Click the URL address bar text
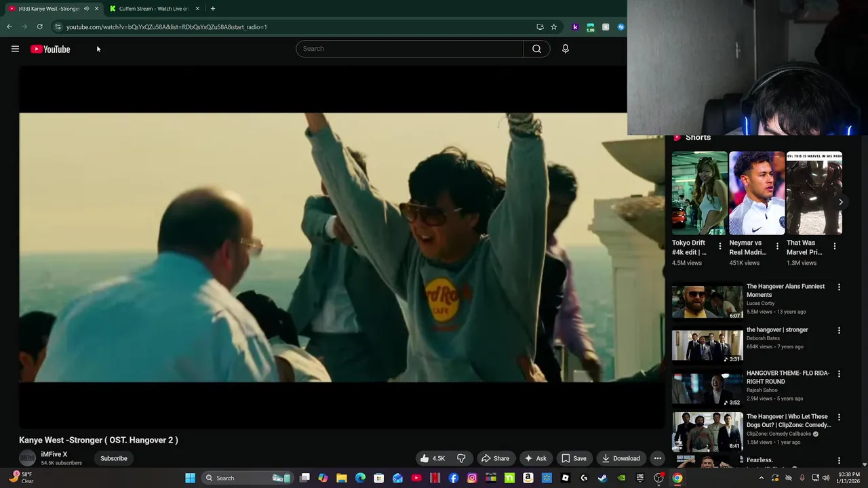 [167, 27]
